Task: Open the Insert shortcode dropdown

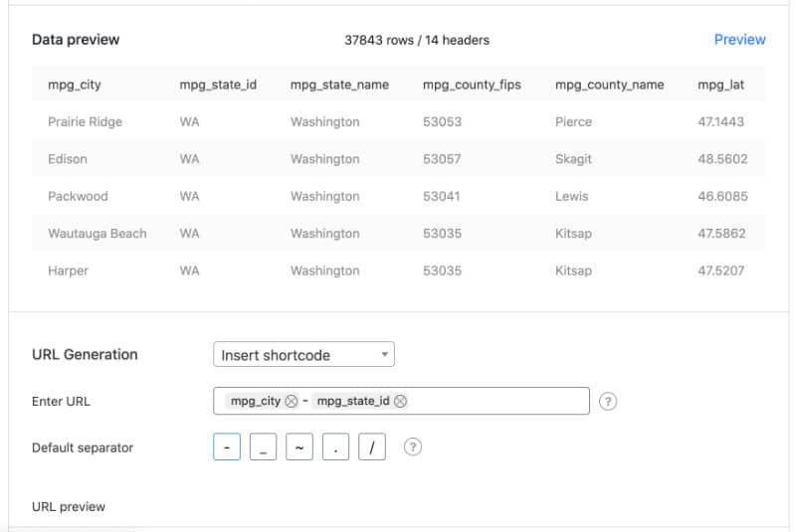Action: (x=303, y=354)
